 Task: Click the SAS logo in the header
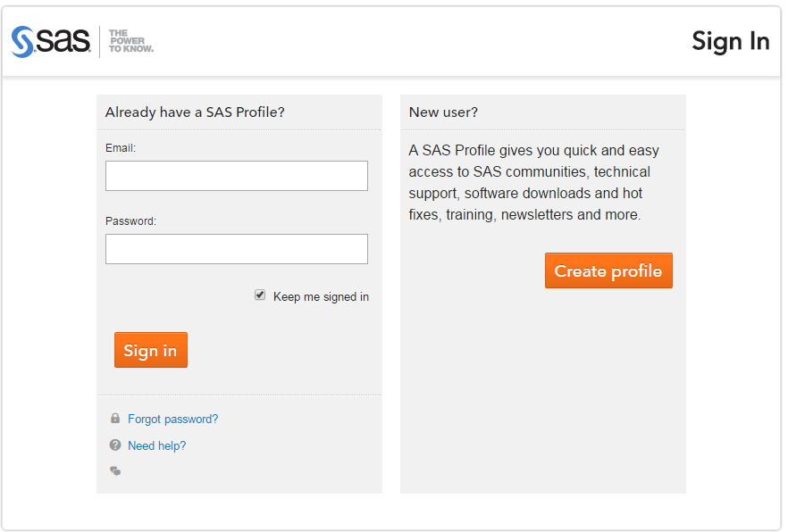point(51,42)
